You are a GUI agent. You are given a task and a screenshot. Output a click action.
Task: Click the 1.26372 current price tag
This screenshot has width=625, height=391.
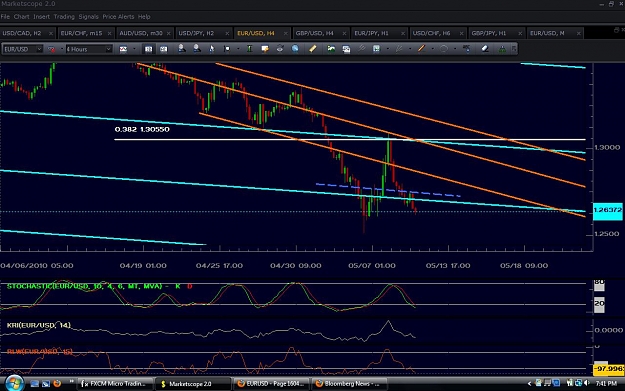coord(608,210)
